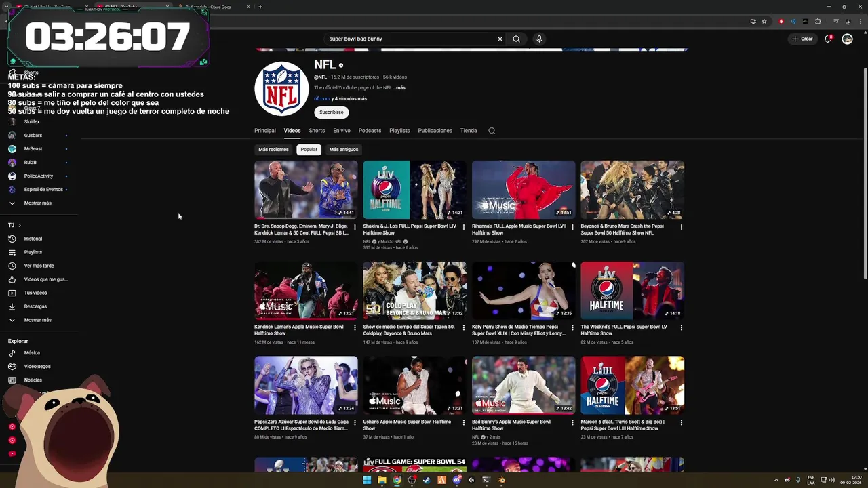Open Steam from the taskbar
This screenshot has height=488, width=868.
coord(427,480)
